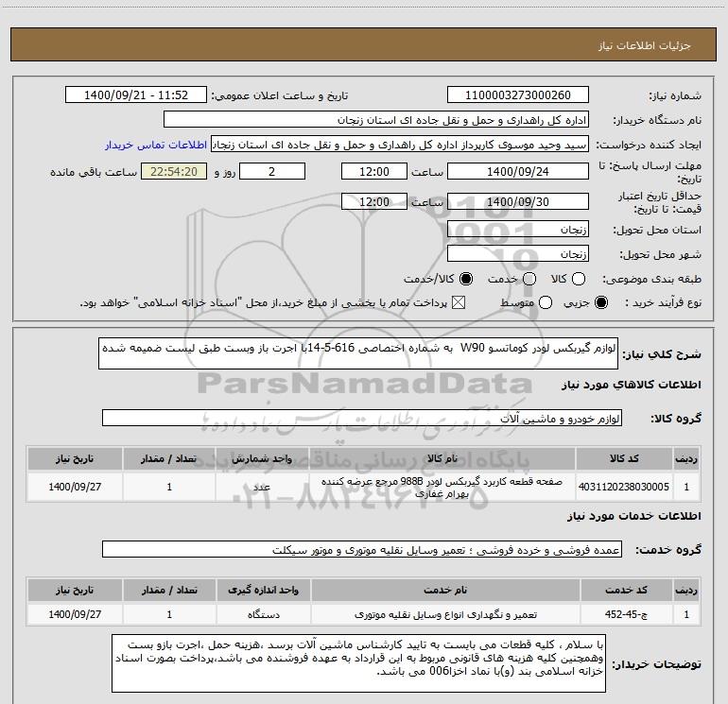Screen dimensions: 728x704
Task: Choose متوسط purchase process option
Action: click(x=546, y=302)
